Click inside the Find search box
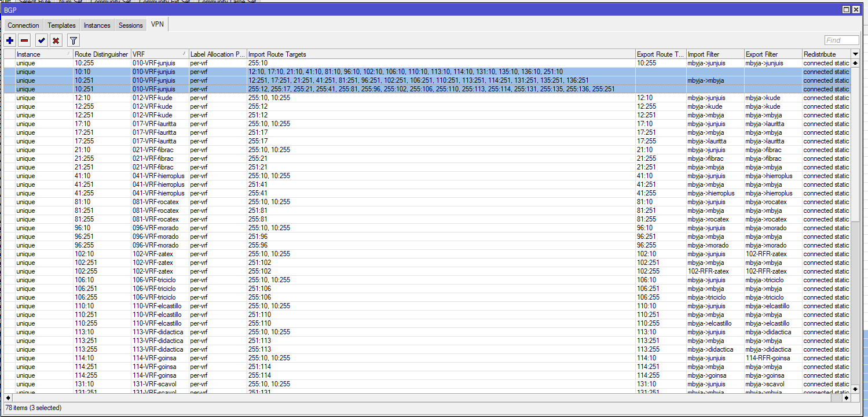Viewport: 868px width, 417px height. click(841, 40)
